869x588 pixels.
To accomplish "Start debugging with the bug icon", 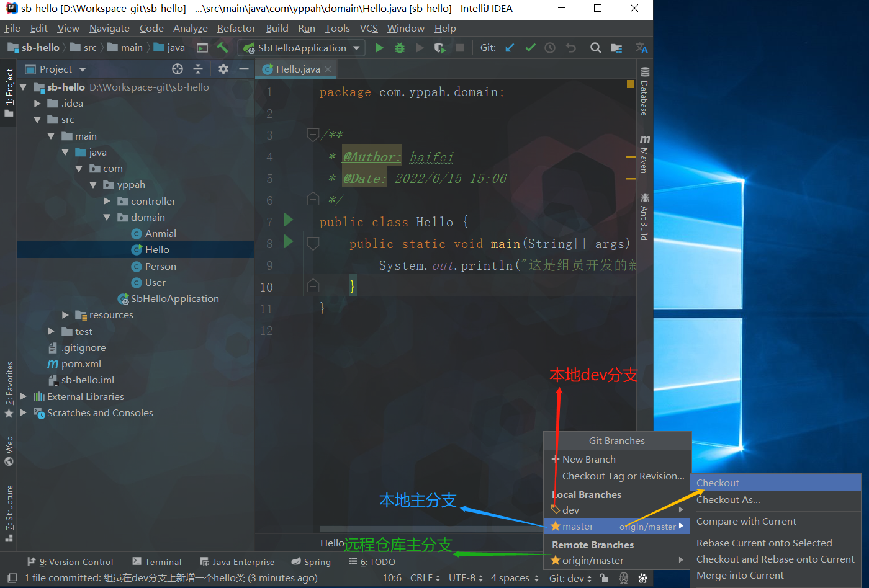I will 400,48.
